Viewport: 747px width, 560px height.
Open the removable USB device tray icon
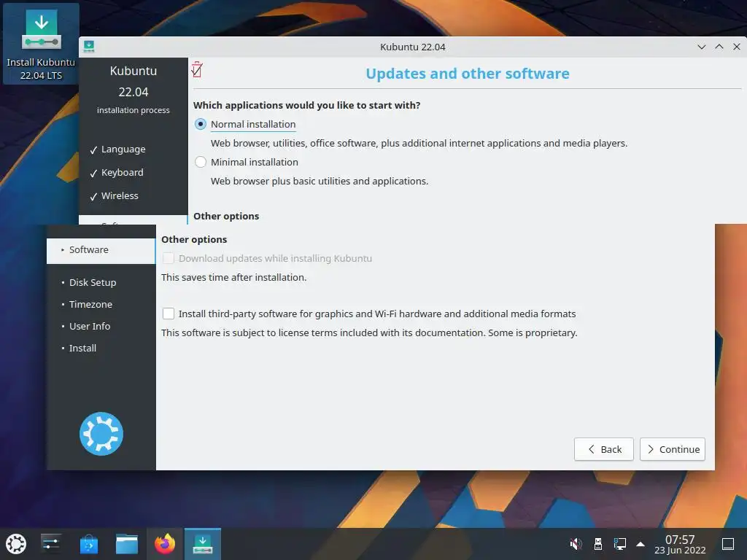click(598, 544)
